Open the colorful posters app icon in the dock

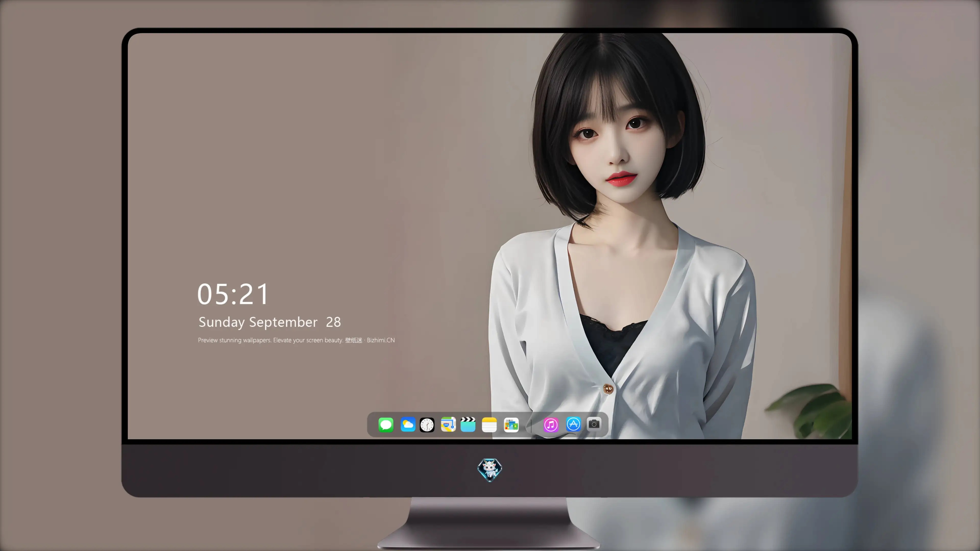tap(511, 425)
